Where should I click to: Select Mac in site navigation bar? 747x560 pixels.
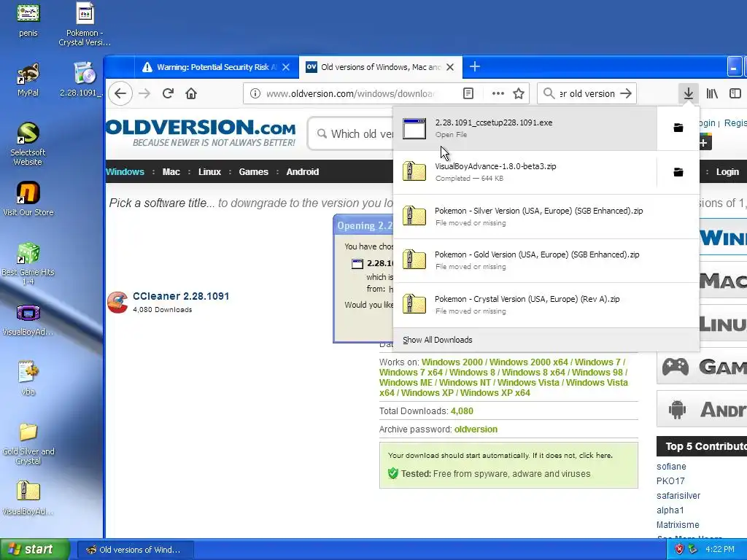click(171, 172)
